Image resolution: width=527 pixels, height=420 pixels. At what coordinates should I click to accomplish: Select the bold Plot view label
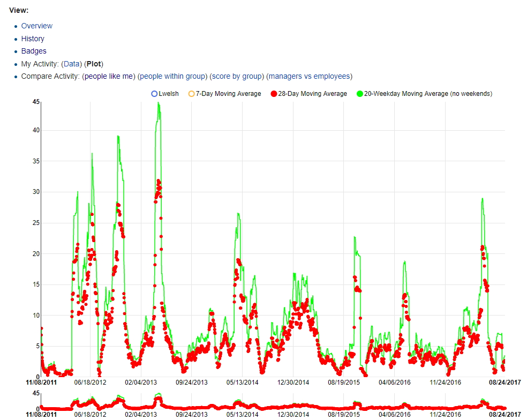pos(94,64)
